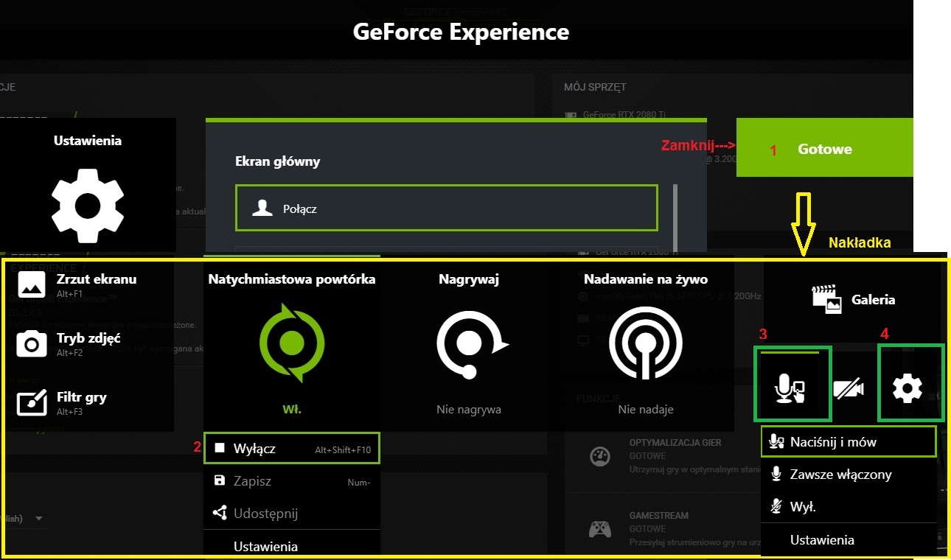Click the Połącz account button
This screenshot has height=560, width=951.
pos(446,209)
